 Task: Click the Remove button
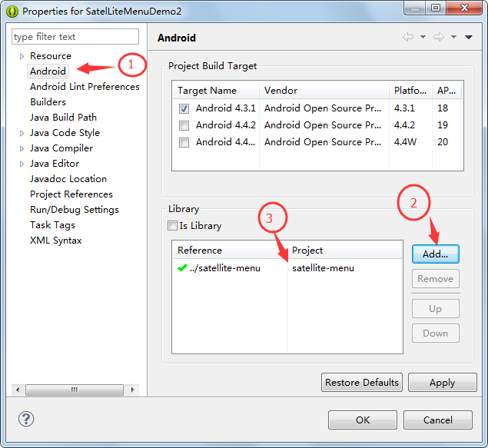click(x=436, y=279)
